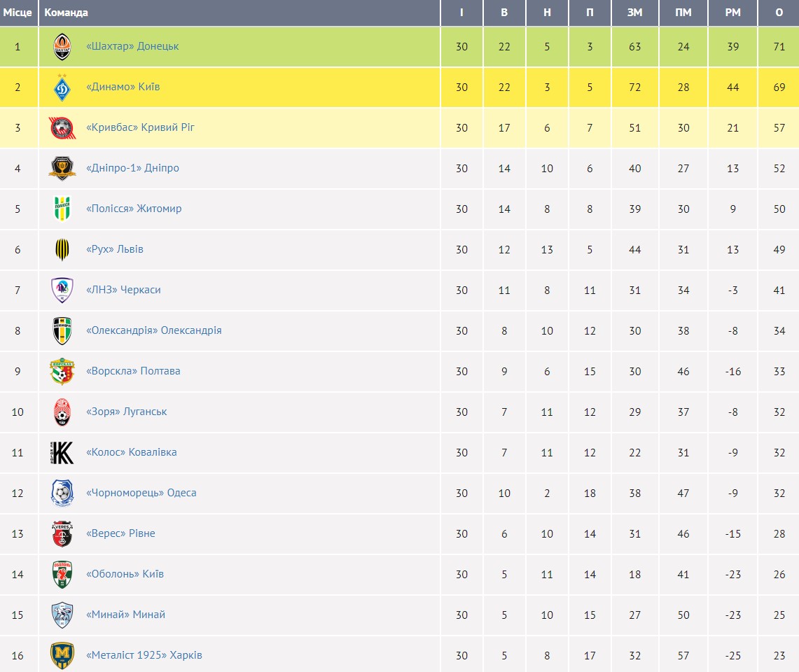This screenshot has height=672, width=799.
Task: Click the Kryvbas Kryvyi Rih logo
Action: [x=62, y=128]
